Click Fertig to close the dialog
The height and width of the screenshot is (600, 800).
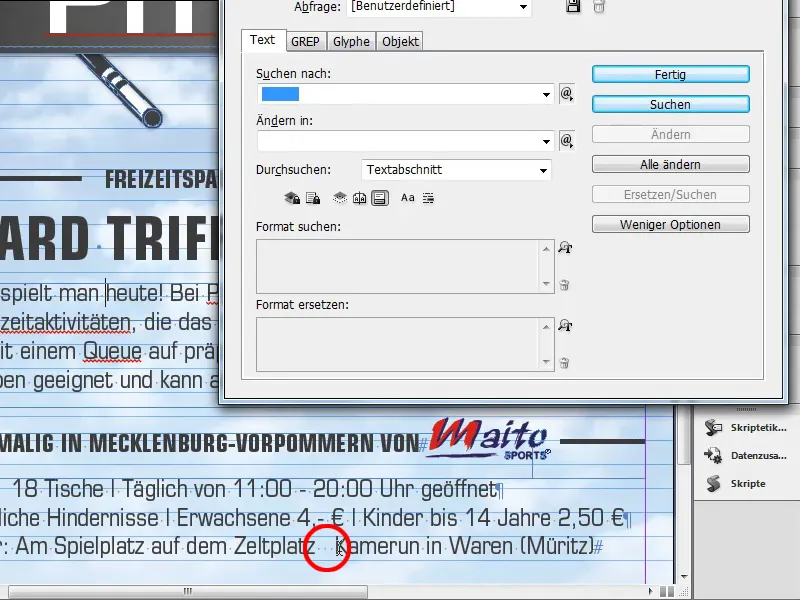pyautogui.click(x=670, y=74)
